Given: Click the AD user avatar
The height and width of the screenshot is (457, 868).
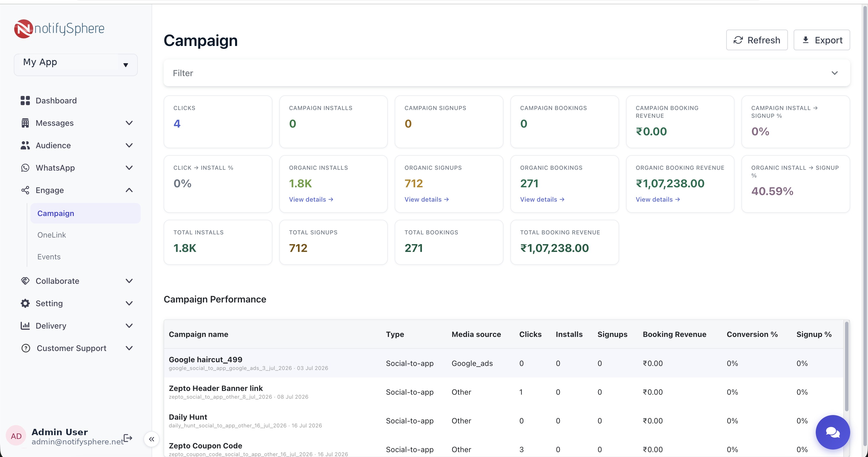Looking at the screenshot, I should (x=16, y=436).
